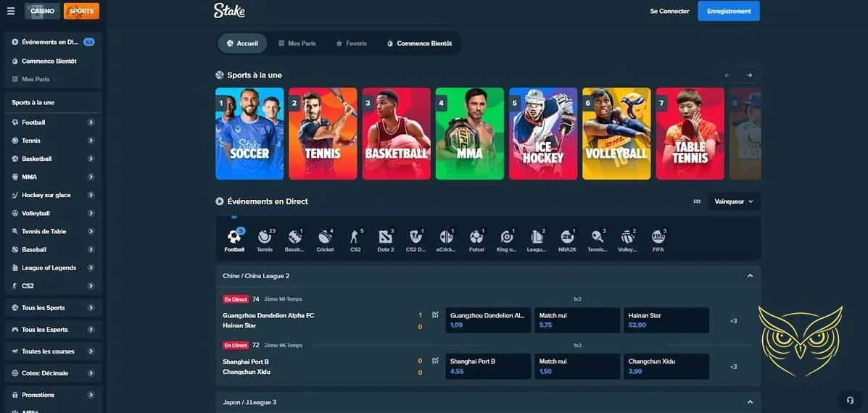This screenshot has height=413, width=868.
Task: Switch to the Accueil tab
Action: (x=242, y=43)
